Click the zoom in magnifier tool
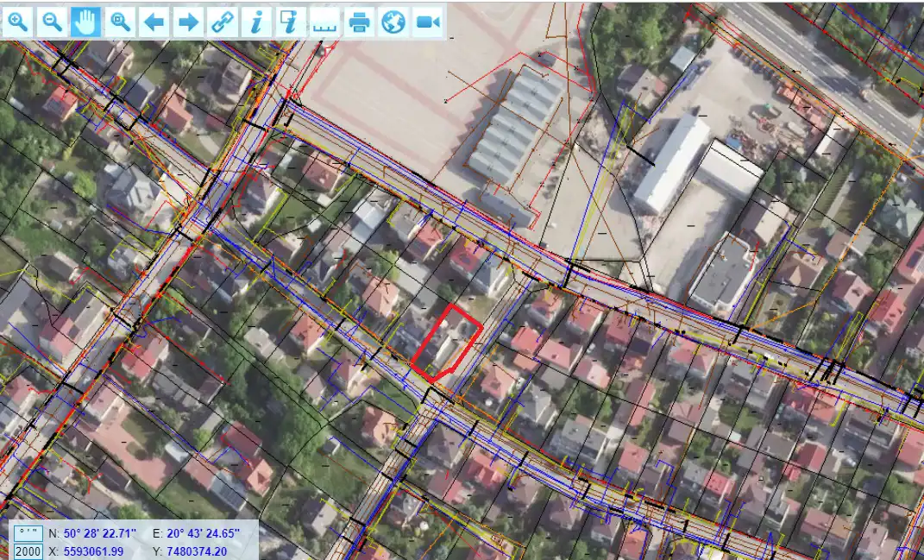 pos(18,22)
